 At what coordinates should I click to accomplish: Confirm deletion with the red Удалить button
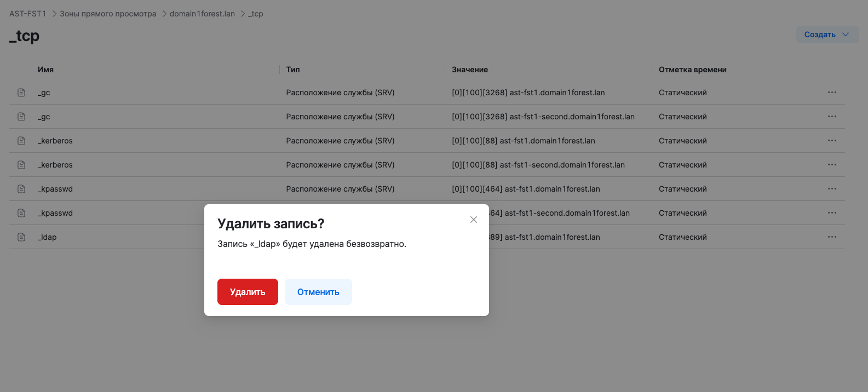pos(248,292)
